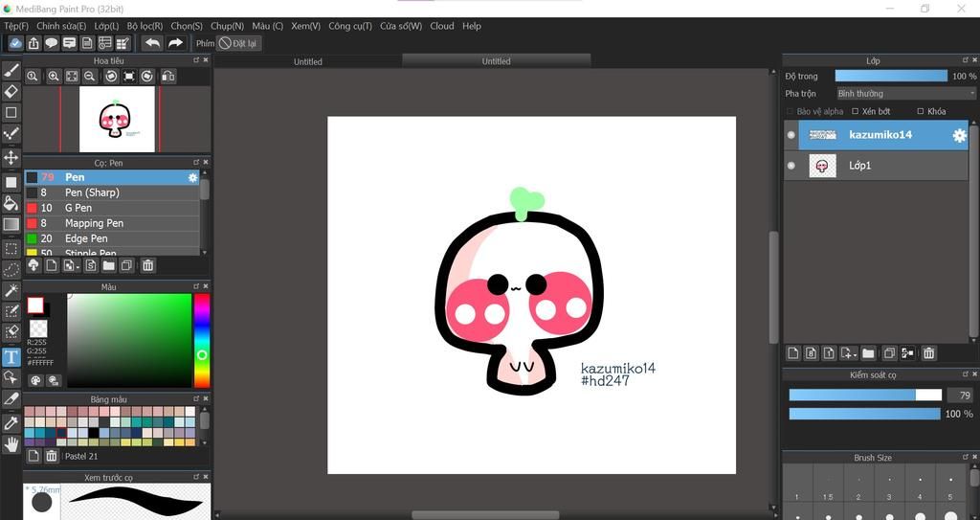Viewport: 980px width, 520px height.
Task: Select the rectangular Selection tool
Action: point(11,249)
